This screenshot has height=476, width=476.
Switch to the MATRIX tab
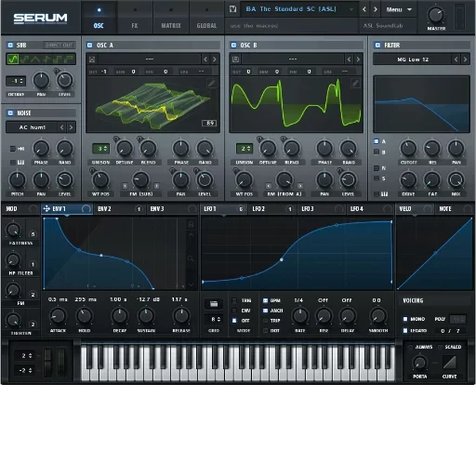171,18
